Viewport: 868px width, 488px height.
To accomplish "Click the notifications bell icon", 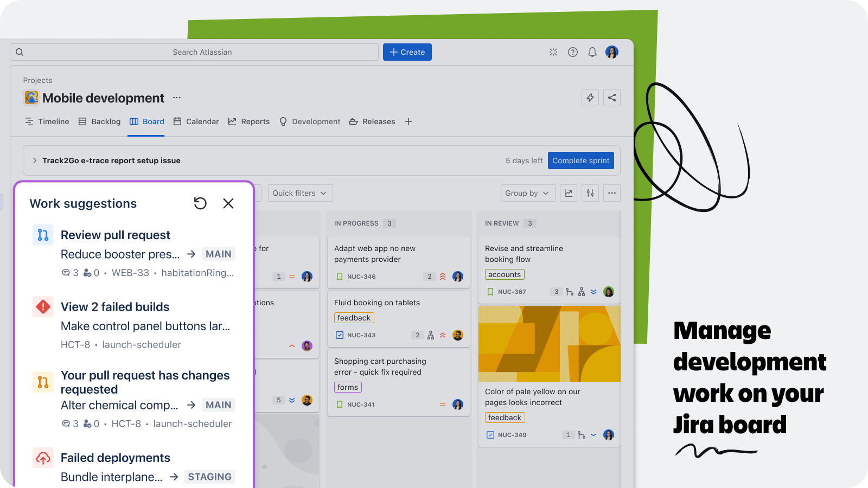I will point(592,52).
